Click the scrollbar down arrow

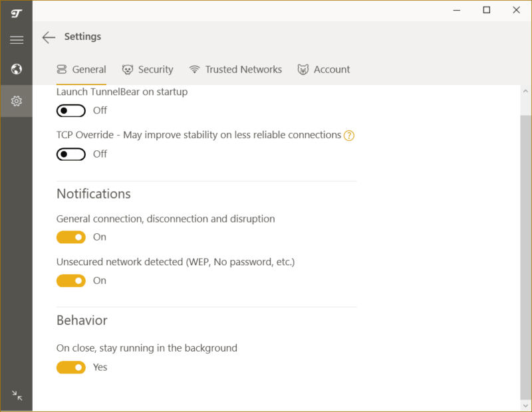click(x=525, y=405)
